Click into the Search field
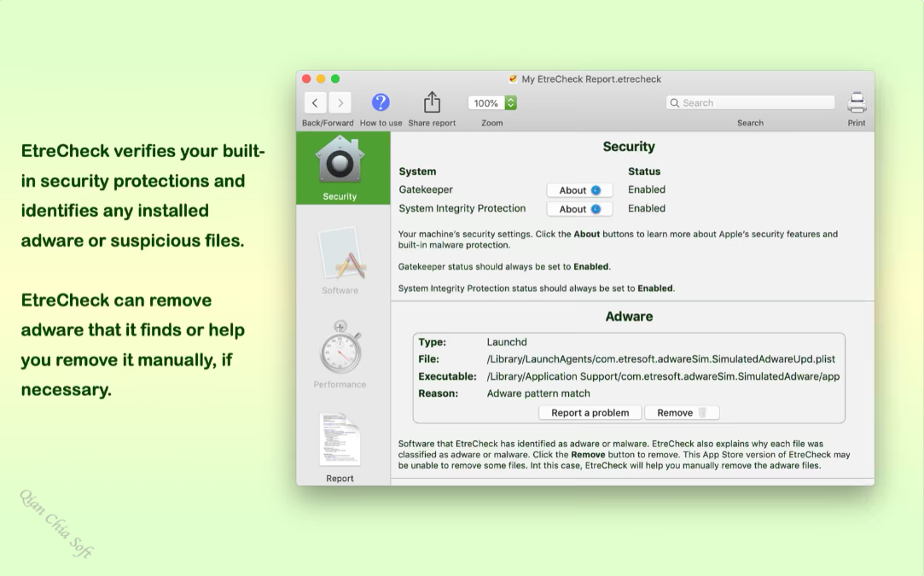 coord(750,102)
